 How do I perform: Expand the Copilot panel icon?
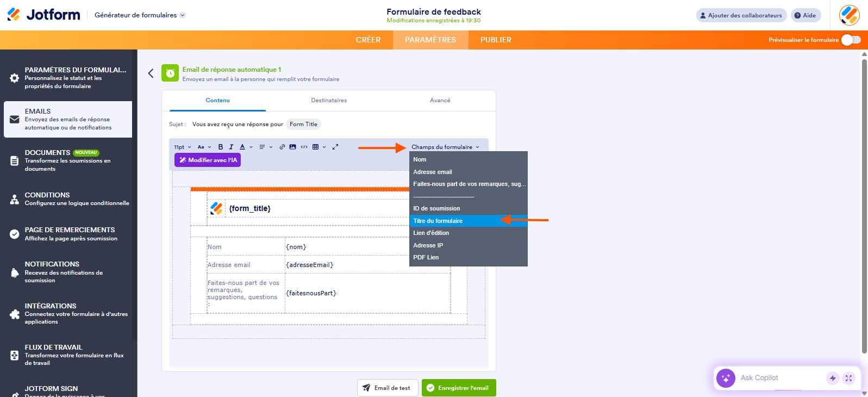(x=848, y=378)
